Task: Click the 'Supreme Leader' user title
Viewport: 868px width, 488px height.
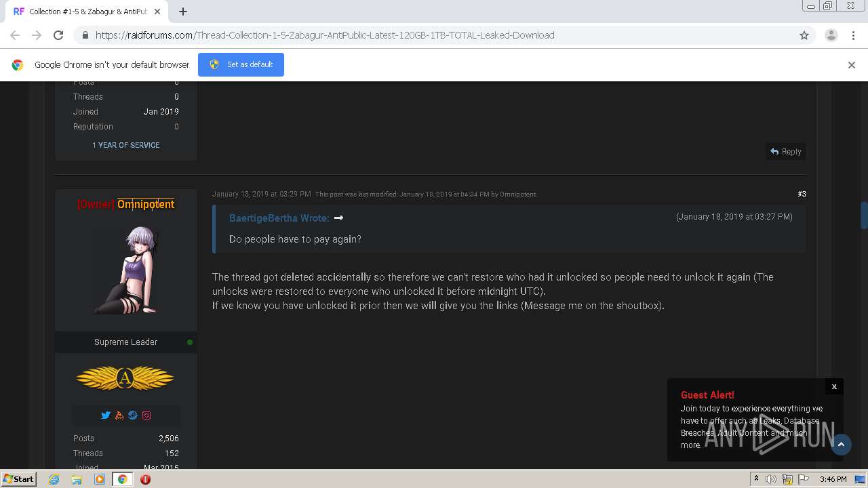Action: 125,342
